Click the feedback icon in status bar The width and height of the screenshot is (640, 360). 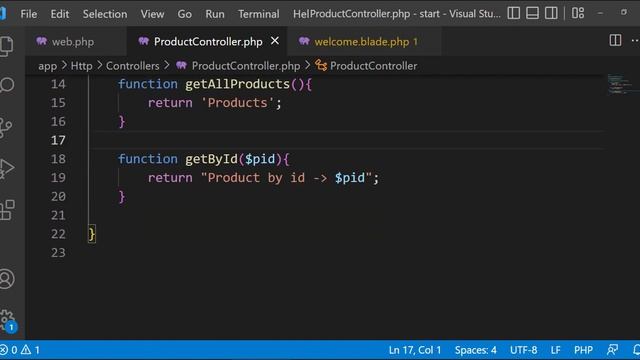pyautogui.click(x=612, y=350)
